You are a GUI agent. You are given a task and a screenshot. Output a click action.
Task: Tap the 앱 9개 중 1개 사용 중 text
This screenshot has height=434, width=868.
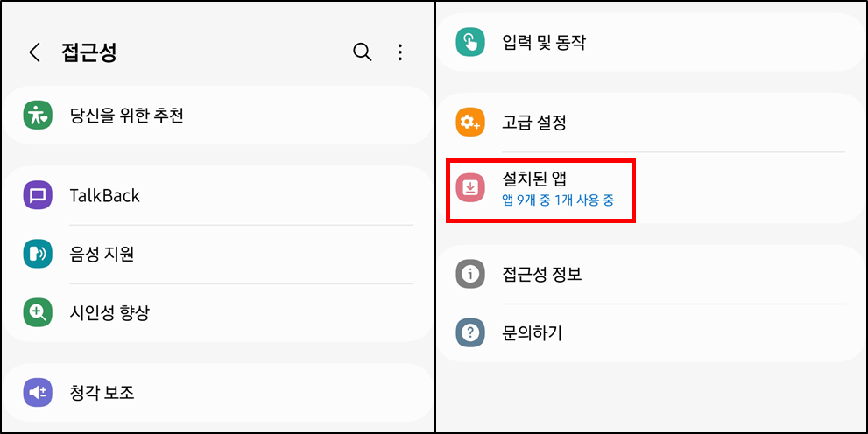[558, 200]
